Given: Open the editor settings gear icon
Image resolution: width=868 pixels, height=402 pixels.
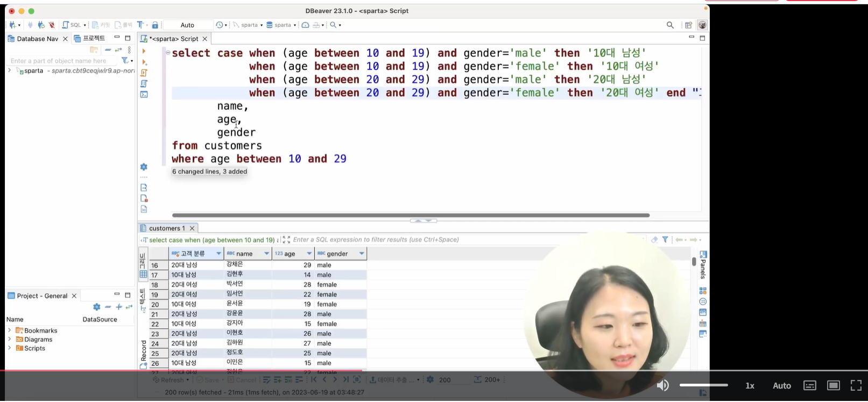Looking at the screenshot, I should pyautogui.click(x=144, y=167).
